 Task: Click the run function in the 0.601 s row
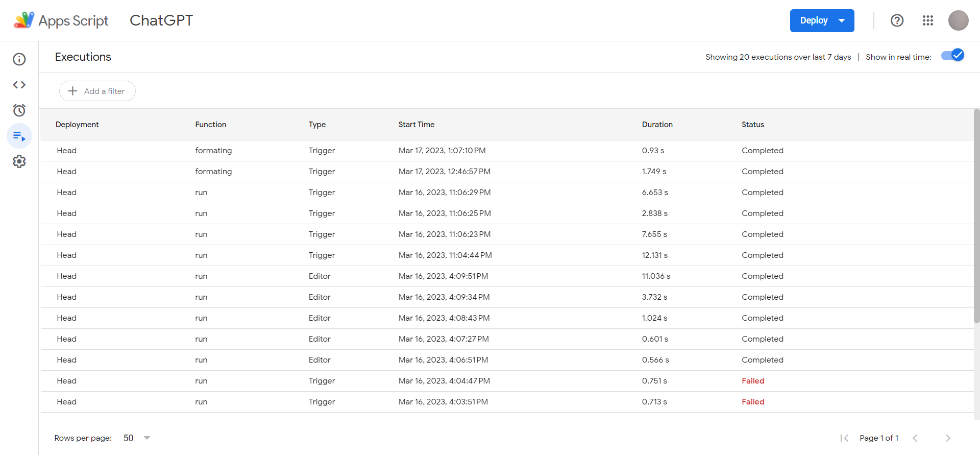click(201, 339)
